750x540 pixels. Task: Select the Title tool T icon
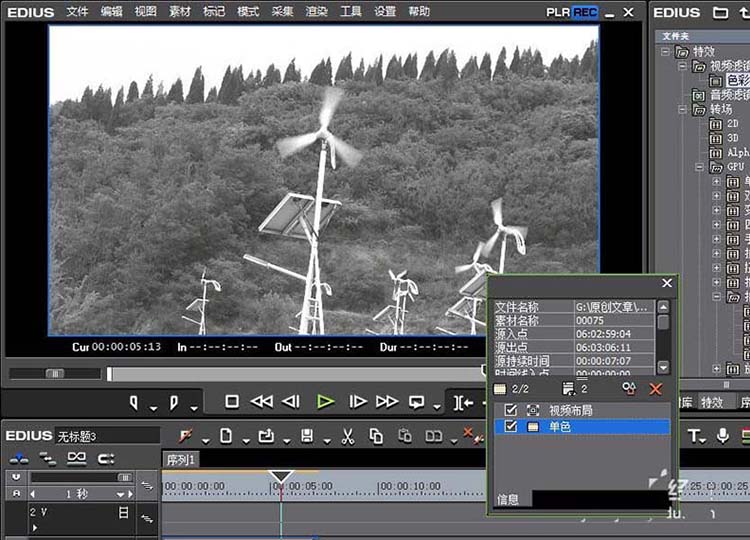tap(694, 436)
